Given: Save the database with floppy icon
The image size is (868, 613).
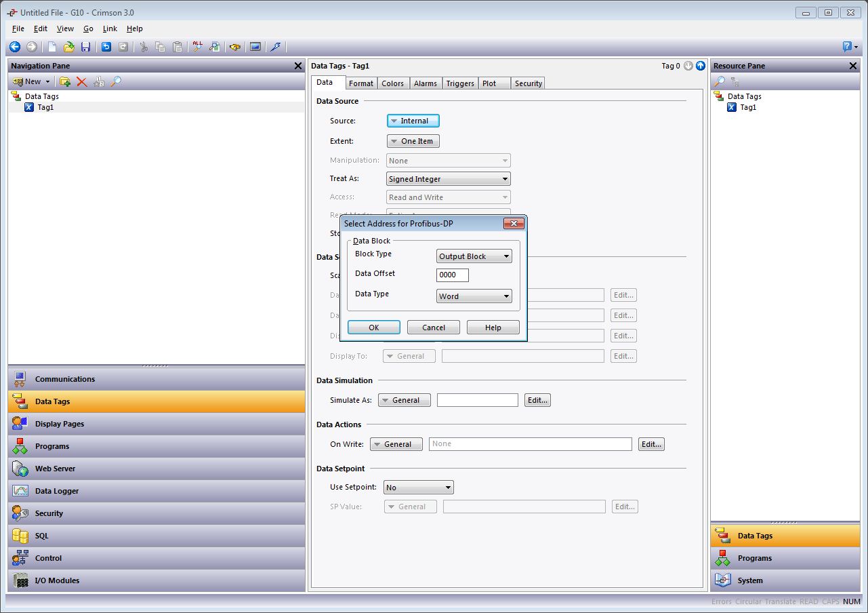Looking at the screenshot, I should [x=85, y=47].
